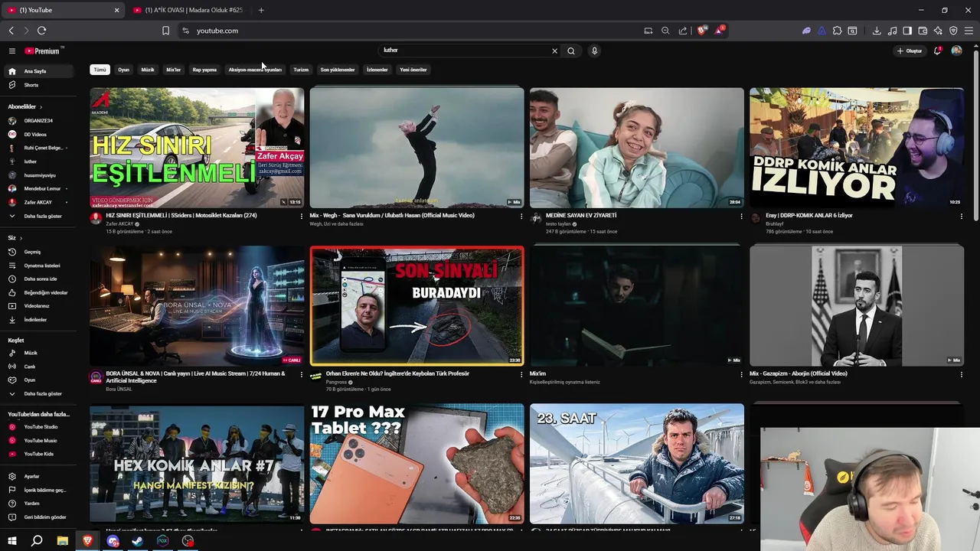
Task: Select the Müzik filter chip
Action: (x=148, y=70)
